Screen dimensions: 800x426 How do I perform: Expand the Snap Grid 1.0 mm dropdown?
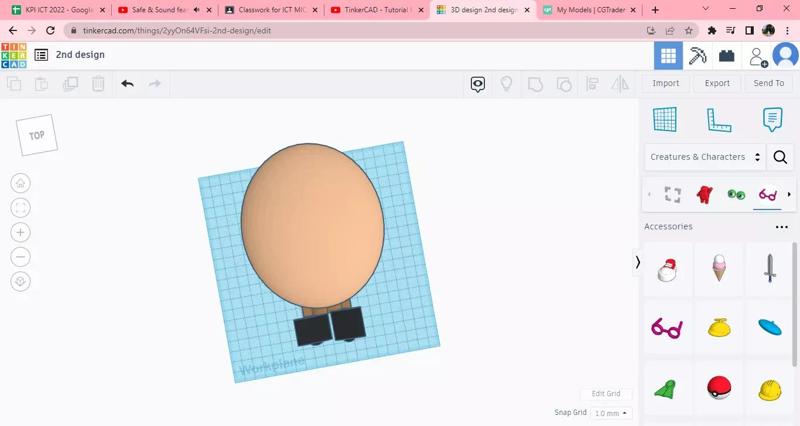pyautogui.click(x=611, y=413)
